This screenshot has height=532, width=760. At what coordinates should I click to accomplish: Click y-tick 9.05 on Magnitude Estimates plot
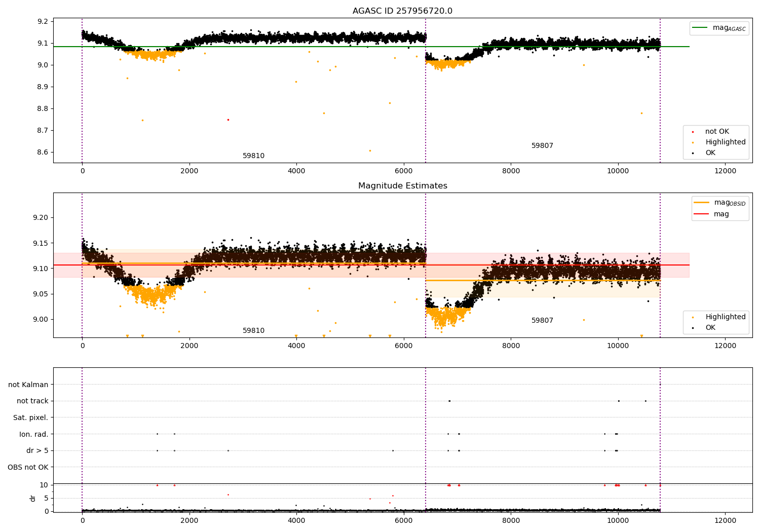[42, 294]
